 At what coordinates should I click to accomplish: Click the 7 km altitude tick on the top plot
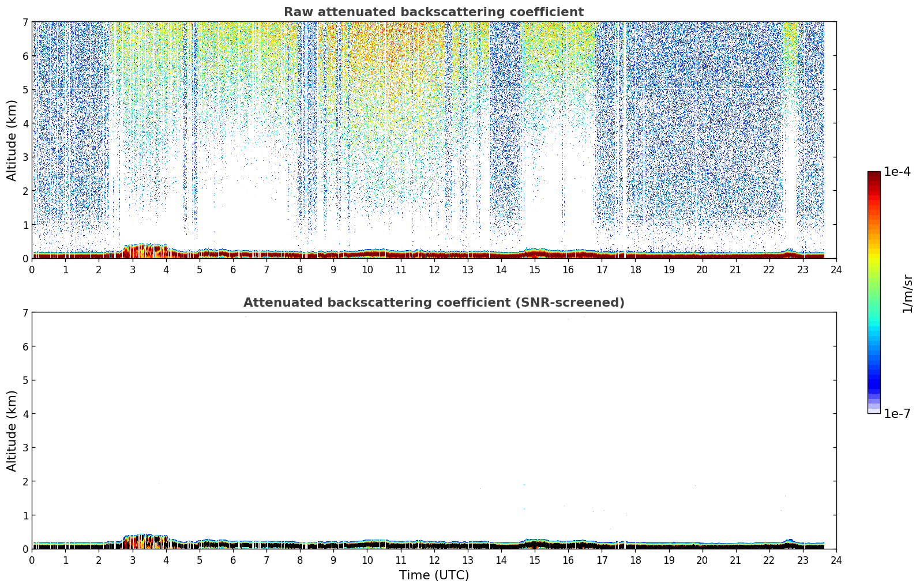point(25,22)
